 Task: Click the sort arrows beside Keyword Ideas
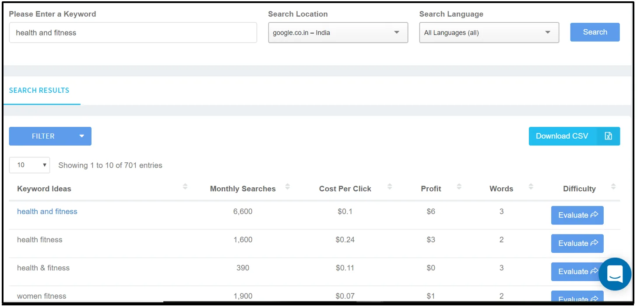point(185,186)
